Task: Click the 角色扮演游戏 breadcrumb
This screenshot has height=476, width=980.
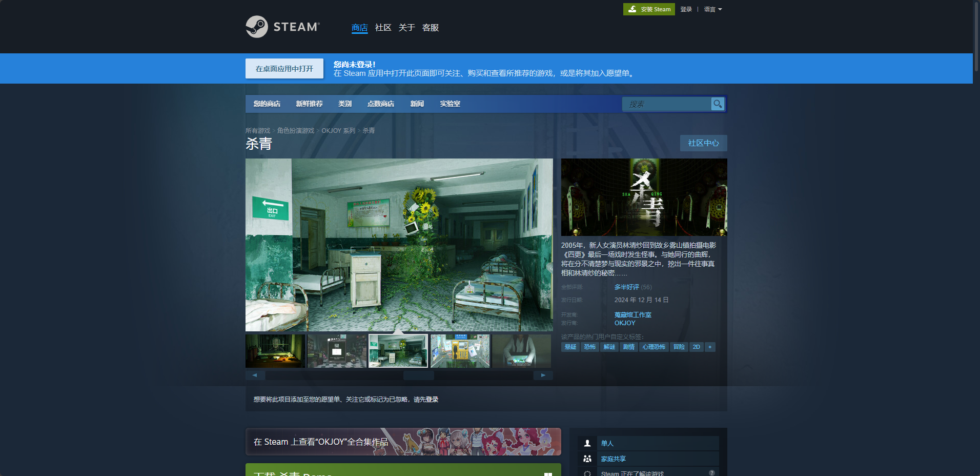Action: 296,131
